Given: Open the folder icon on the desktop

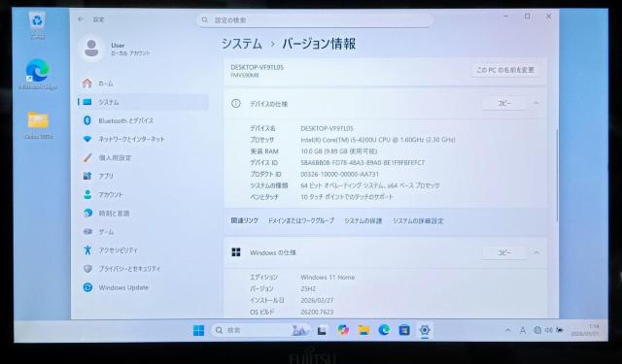Looking at the screenshot, I should (38, 124).
